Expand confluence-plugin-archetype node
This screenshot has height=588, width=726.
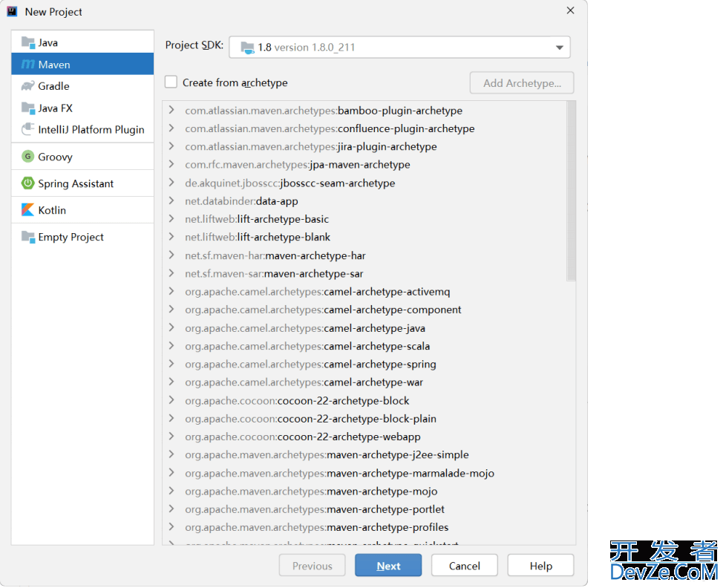(x=171, y=128)
